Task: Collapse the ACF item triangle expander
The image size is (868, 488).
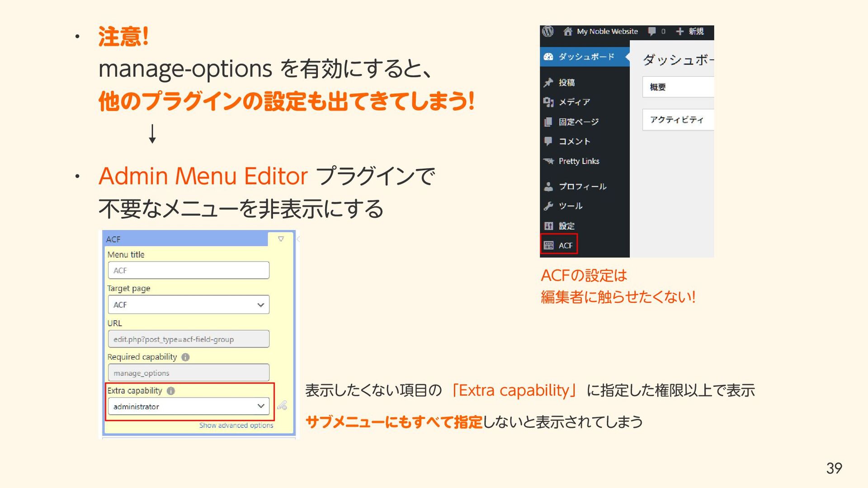Action: pyautogui.click(x=281, y=239)
